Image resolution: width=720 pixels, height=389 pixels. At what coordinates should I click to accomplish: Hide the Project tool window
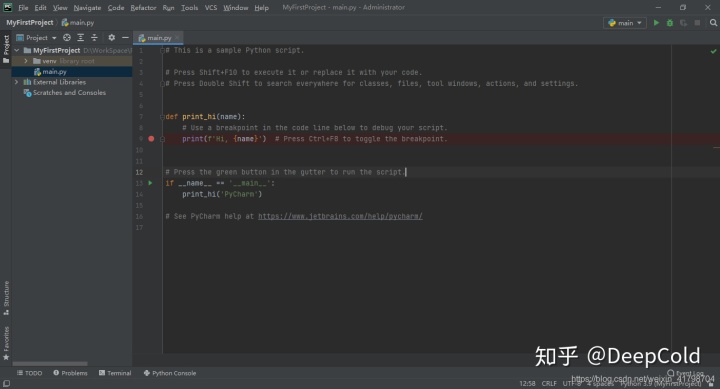coord(125,38)
